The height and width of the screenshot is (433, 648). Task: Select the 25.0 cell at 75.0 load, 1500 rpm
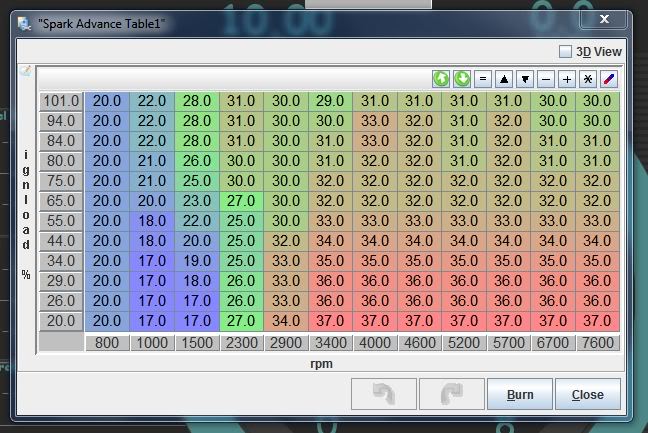click(x=197, y=181)
